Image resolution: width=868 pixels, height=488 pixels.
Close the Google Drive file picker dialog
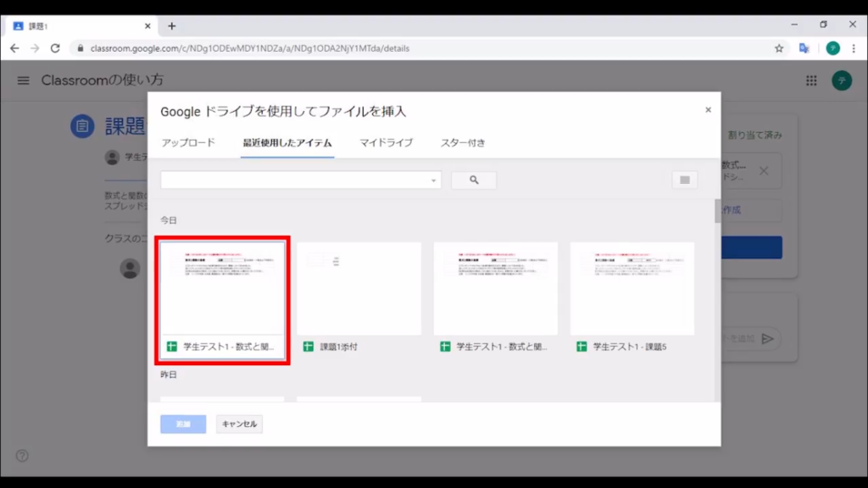click(708, 110)
